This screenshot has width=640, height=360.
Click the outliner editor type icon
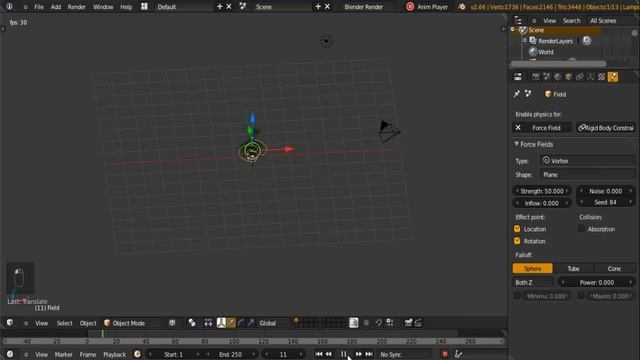click(x=518, y=20)
